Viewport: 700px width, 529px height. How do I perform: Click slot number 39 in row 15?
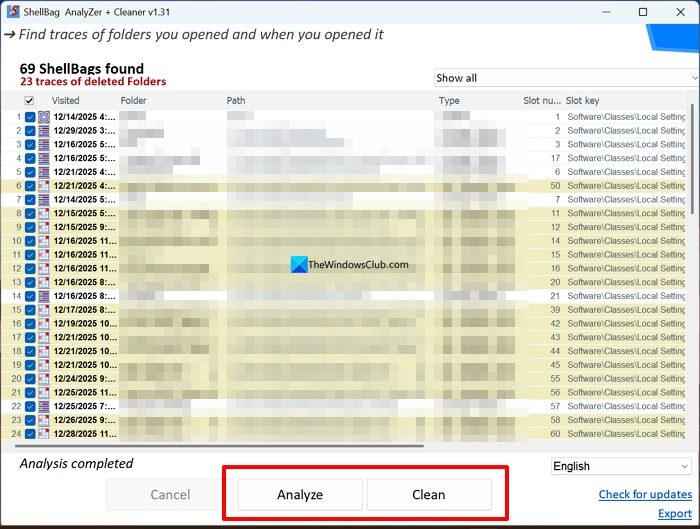[555, 310]
